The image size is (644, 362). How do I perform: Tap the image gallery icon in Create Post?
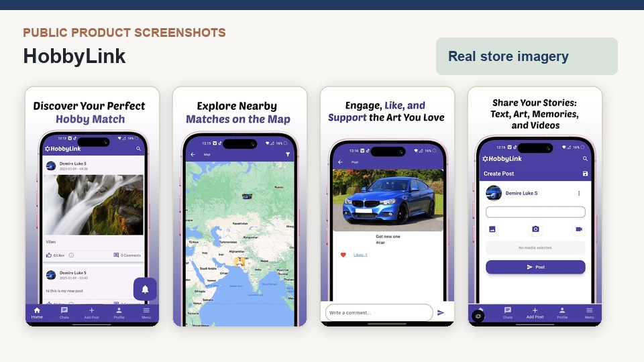[492, 229]
